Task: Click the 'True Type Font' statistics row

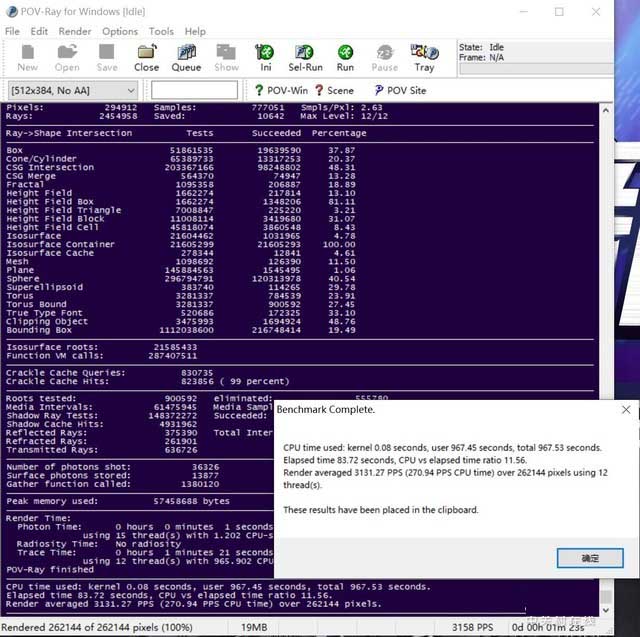Action: [181, 313]
